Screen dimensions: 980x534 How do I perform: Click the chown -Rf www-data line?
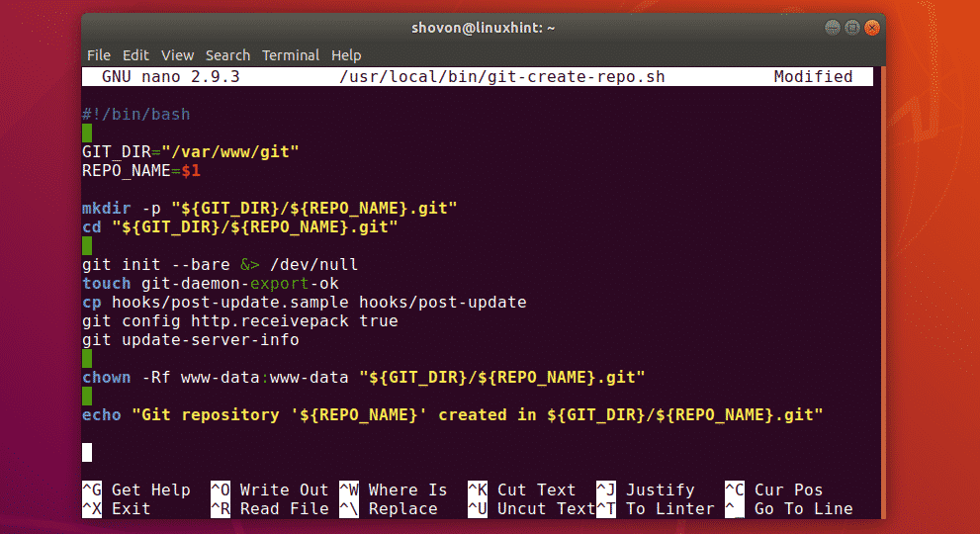363,377
